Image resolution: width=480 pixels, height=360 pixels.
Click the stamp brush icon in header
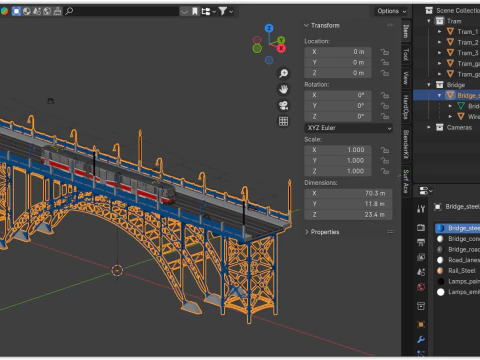(x=57, y=11)
